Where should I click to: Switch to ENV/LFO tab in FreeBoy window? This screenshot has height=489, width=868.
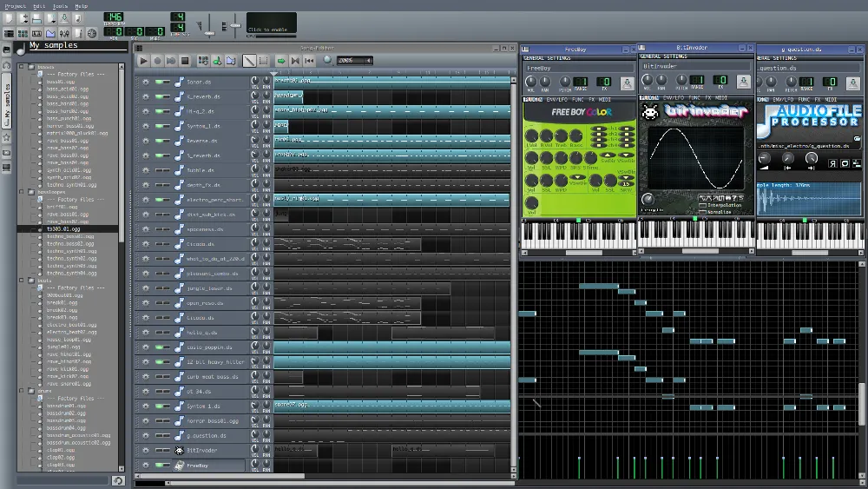557,100
